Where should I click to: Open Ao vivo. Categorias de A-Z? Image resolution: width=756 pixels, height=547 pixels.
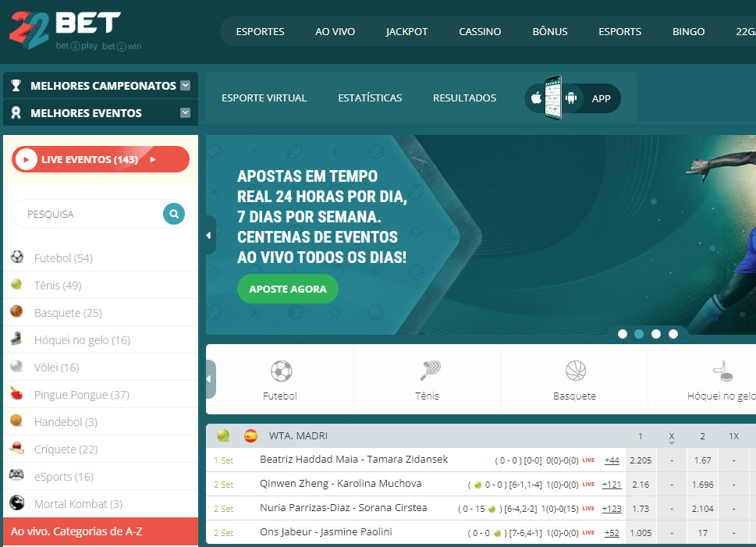101,531
